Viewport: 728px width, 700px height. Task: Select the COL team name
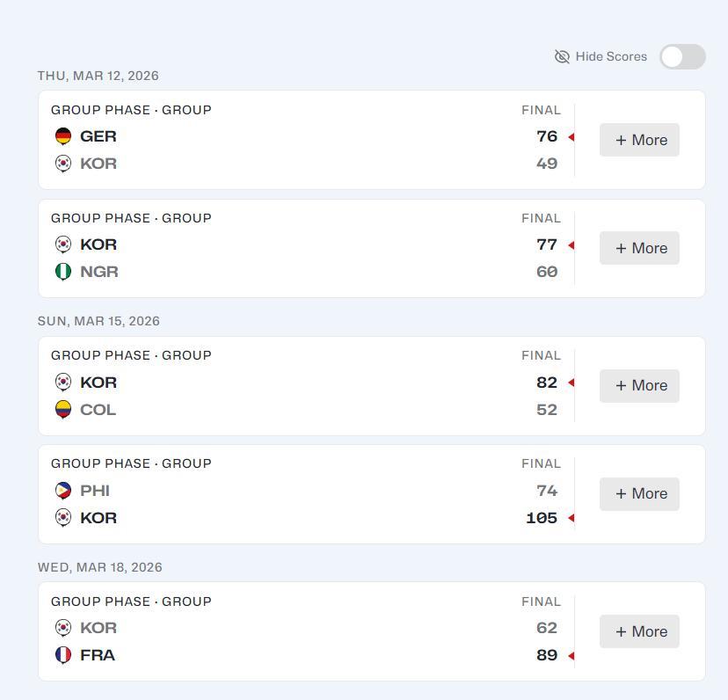point(98,410)
